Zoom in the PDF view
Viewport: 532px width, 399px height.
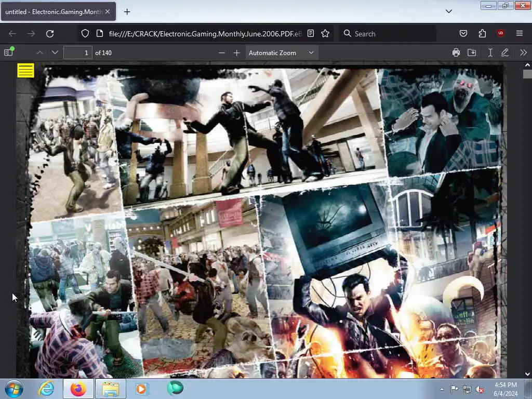pos(237,52)
